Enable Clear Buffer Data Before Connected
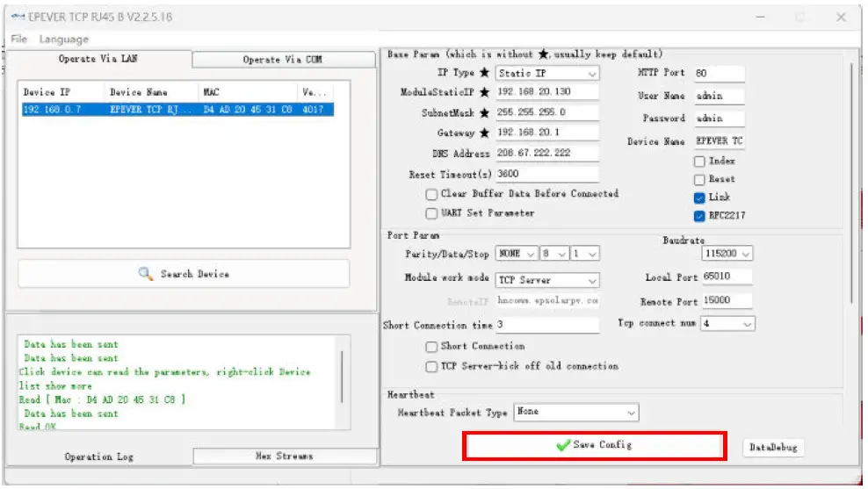The image size is (868, 489). (x=431, y=194)
